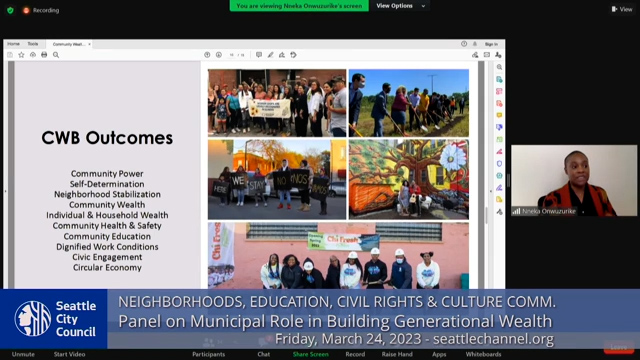This screenshot has width=640, height=360.
Task: Click the upload to cloud icon
Action: point(33,55)
